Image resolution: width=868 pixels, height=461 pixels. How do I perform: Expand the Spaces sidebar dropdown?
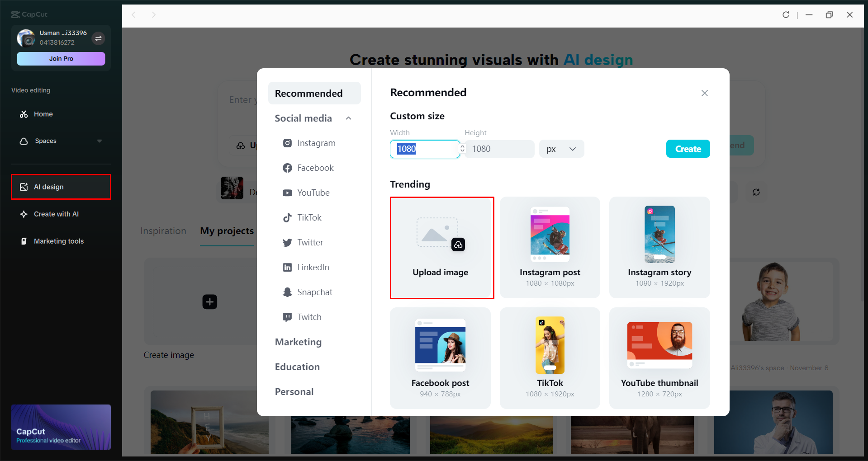[x=100, y=141]
